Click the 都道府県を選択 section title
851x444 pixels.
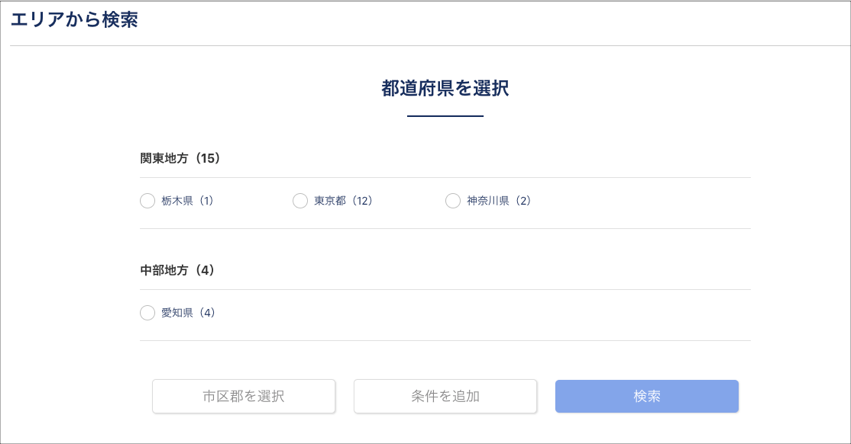click(445, 88)
